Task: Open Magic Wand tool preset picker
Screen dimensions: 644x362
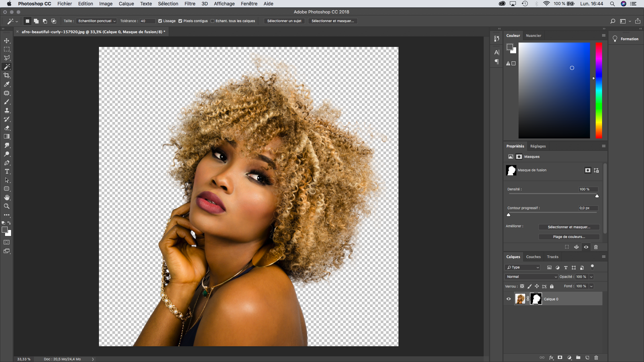Action: [x=12, y=21]
